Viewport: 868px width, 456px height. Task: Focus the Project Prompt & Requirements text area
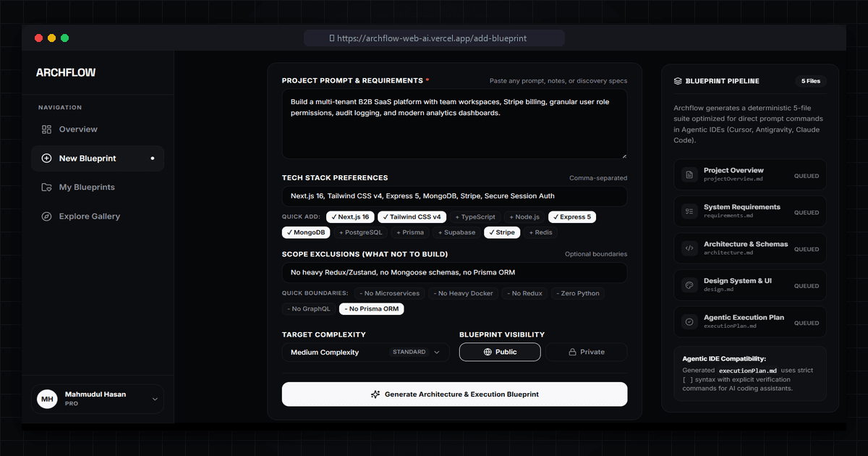tap(455, 124)
